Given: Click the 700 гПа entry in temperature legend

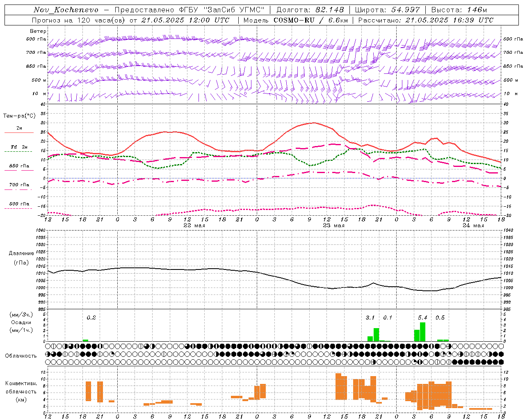Looking at the screenshot, I should click(x=19, y=185).
